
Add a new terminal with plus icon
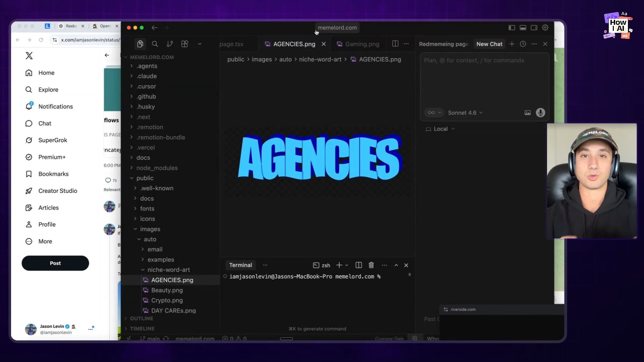point(339,265)
